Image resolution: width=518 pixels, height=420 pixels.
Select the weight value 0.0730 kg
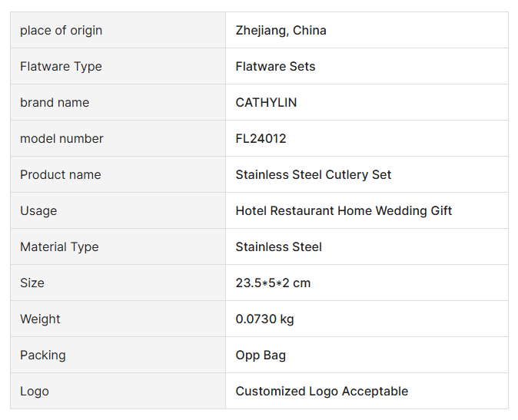[264, 319]
